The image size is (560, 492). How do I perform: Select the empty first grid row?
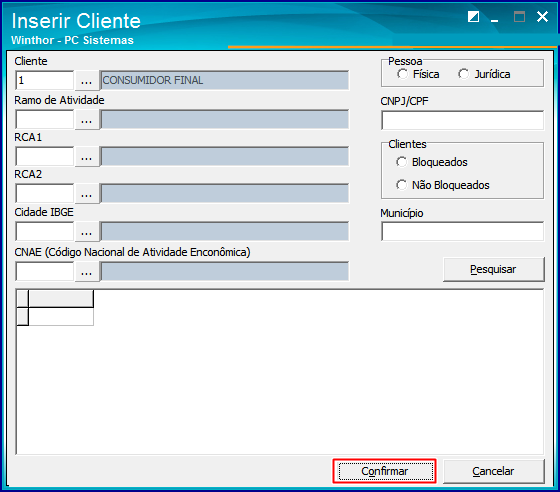[x=61, y=317]
